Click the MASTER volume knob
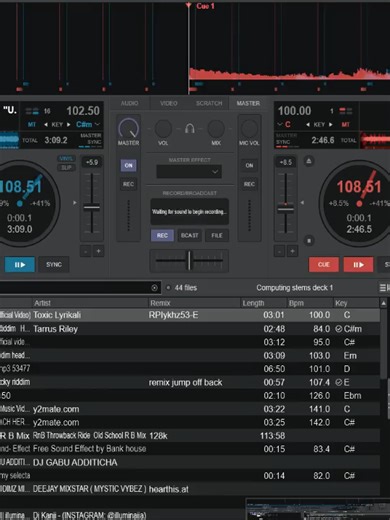The image size is (390, 520). pyautogui.click(x=128, y=128)
